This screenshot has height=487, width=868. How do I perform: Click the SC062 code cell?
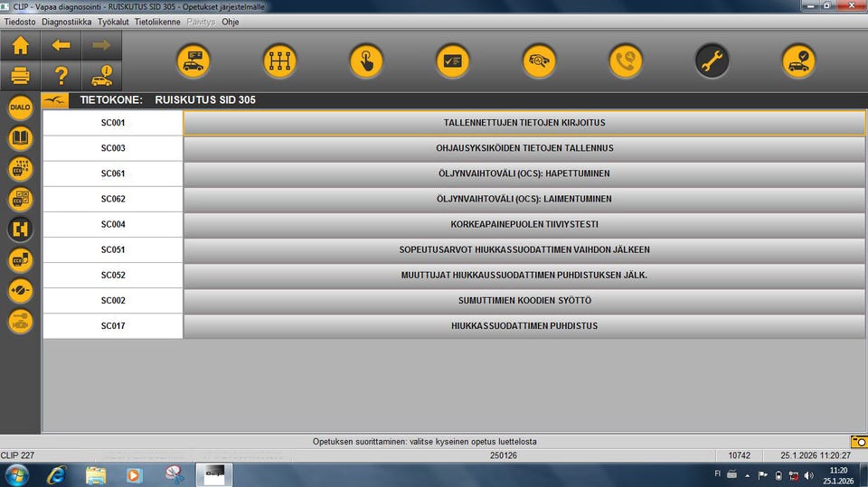(113, 199)
